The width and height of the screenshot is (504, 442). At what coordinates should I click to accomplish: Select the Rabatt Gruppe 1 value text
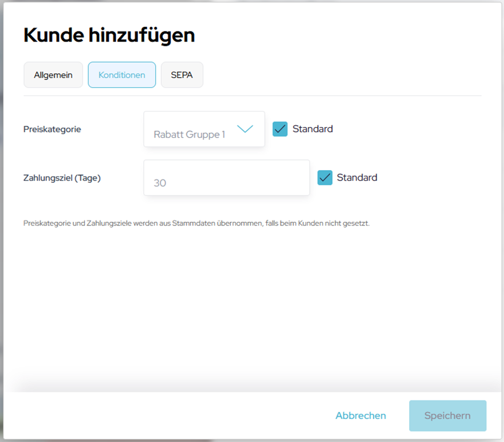pyautogui.click(x=189, y=134)
